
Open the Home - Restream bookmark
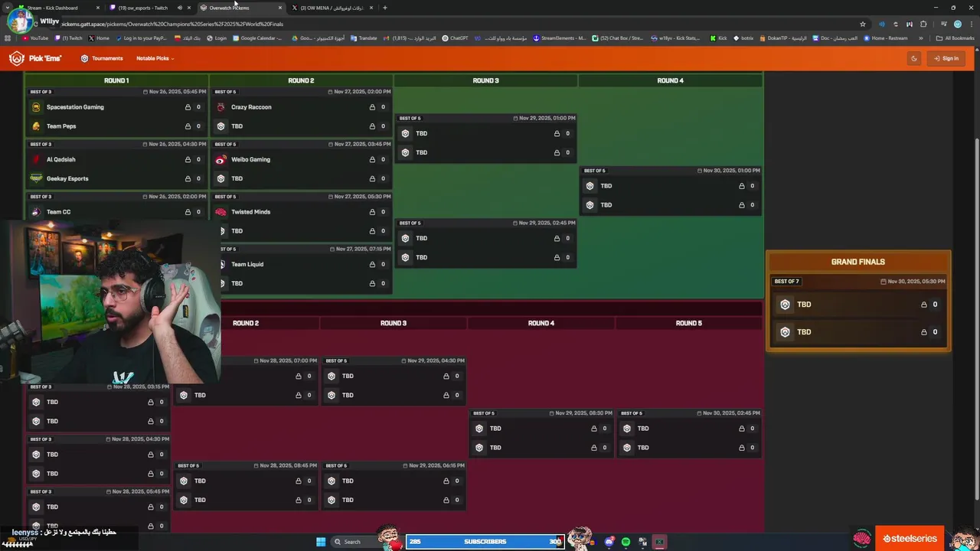(885, 37)
